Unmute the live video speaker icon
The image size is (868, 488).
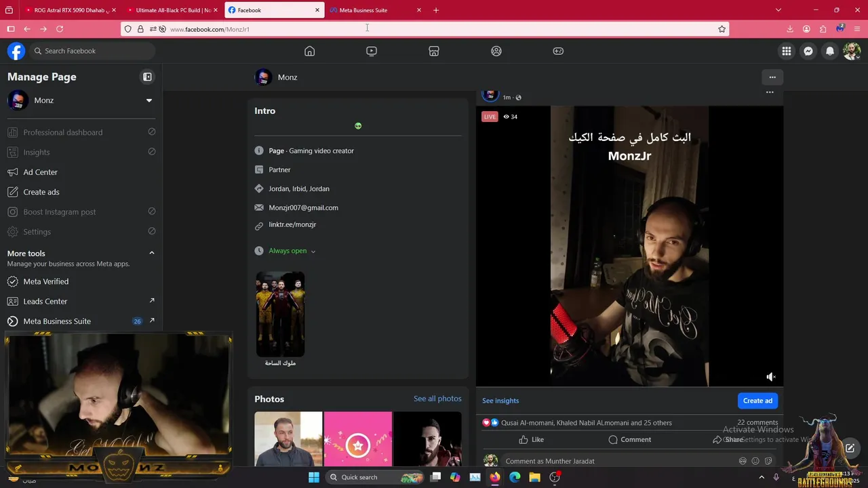[770, 377]
